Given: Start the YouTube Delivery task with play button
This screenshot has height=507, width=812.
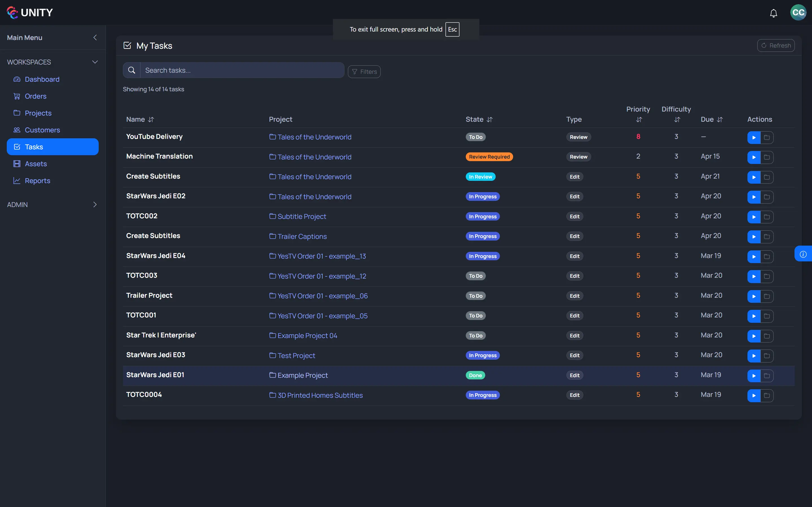Looking at the screenshot, I should (754, 137).
